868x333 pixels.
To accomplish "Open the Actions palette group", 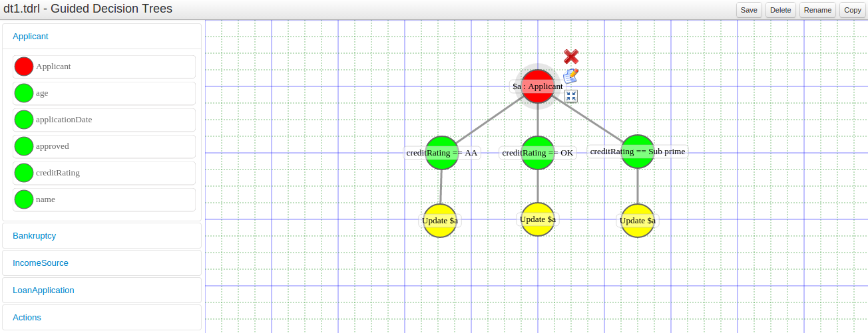I will click(x=27, y=318).
